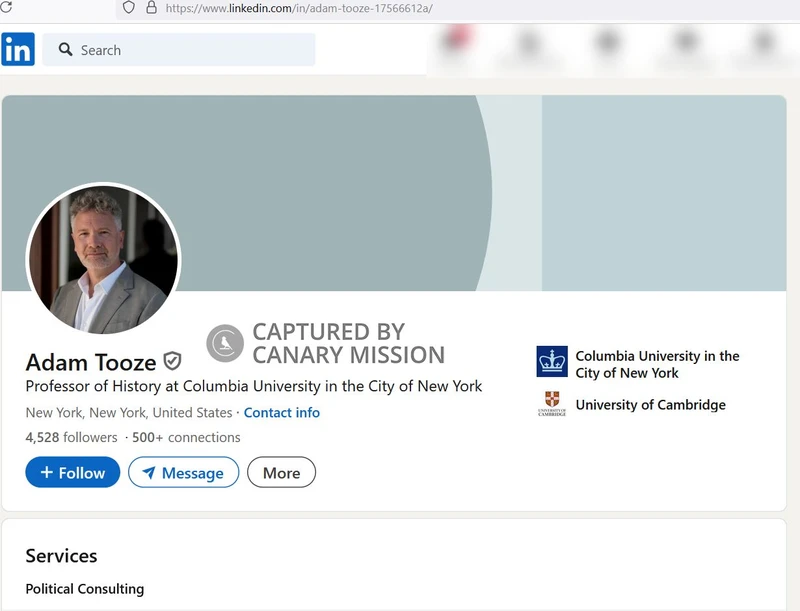
Task: Click the Columbia University crown logo
Action: pos(551,362)
